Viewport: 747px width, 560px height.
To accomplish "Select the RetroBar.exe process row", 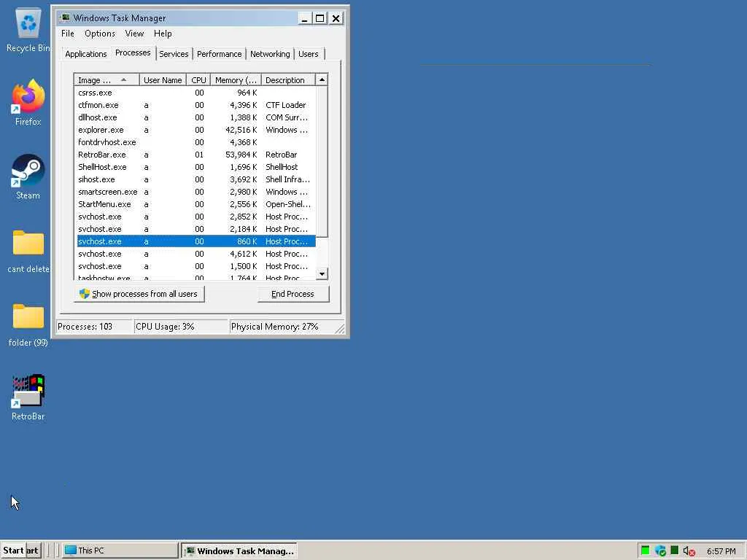I will coord(196,155).
